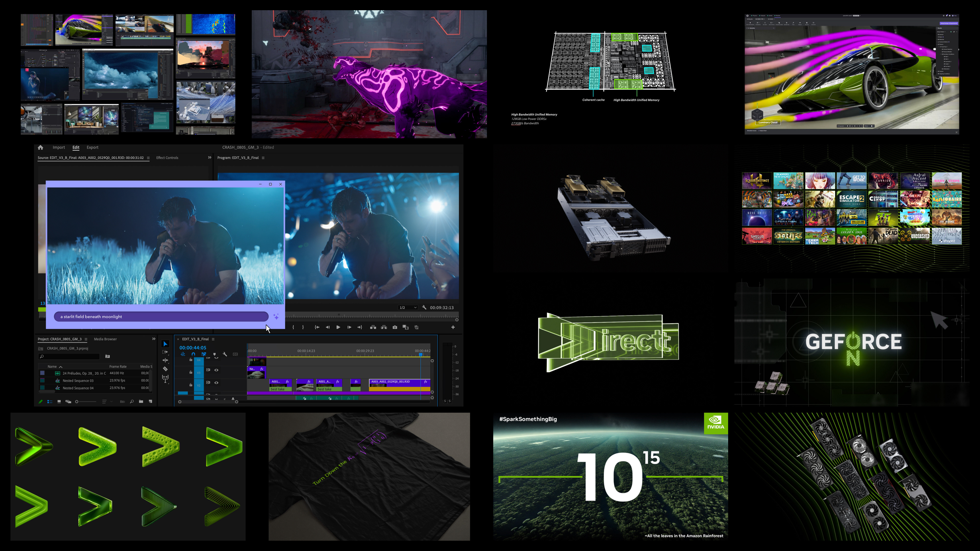Screen dimensions: 980x551
Task: Click the generative sparkle icon beside prompt
Action: click(276, 317)
